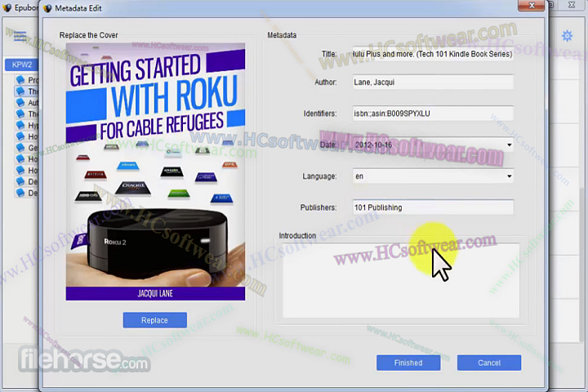The image size is (588, 392).
Task: Click inside the Introduction text area
Action: (400, 280)
